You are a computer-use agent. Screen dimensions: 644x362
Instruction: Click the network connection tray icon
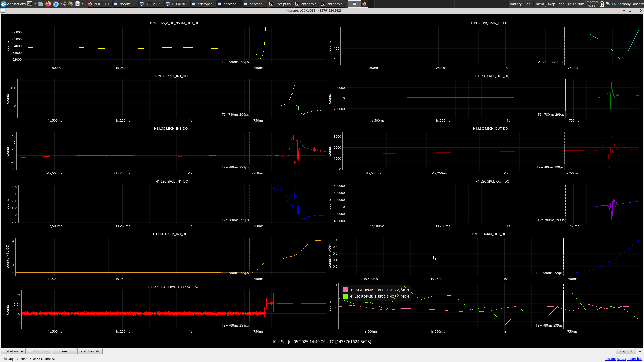point(608,4)
